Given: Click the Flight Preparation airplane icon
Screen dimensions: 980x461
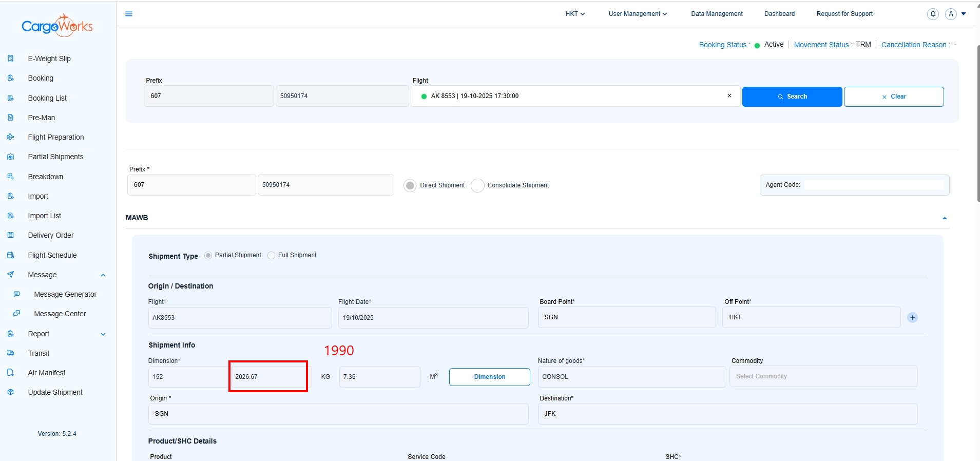Looking at the screenshot, I should coord(11,137).
